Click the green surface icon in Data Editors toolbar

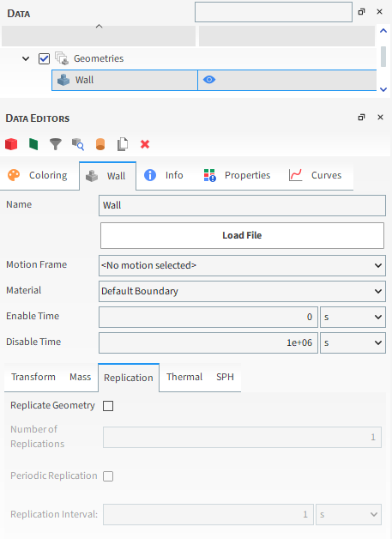click(x=33, y=144)
